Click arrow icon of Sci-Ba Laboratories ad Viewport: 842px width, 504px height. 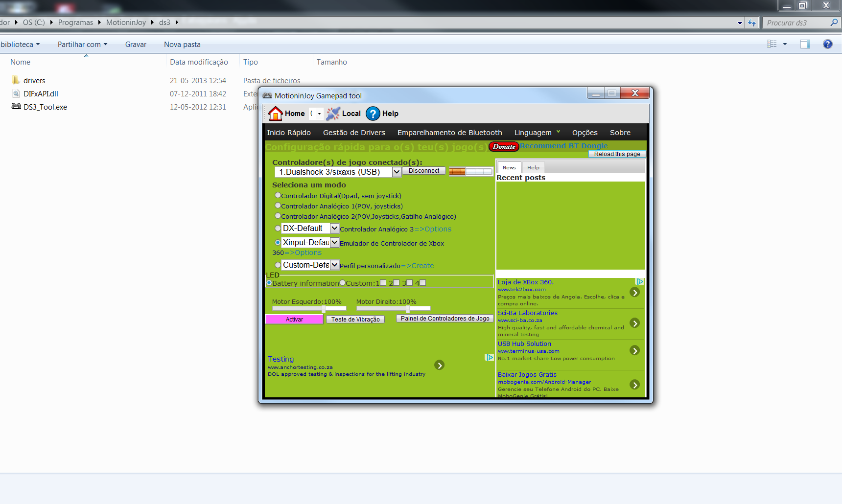635,323
